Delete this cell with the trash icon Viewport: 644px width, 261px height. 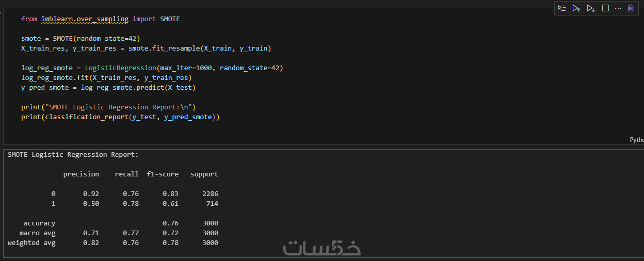coord(631,8)
